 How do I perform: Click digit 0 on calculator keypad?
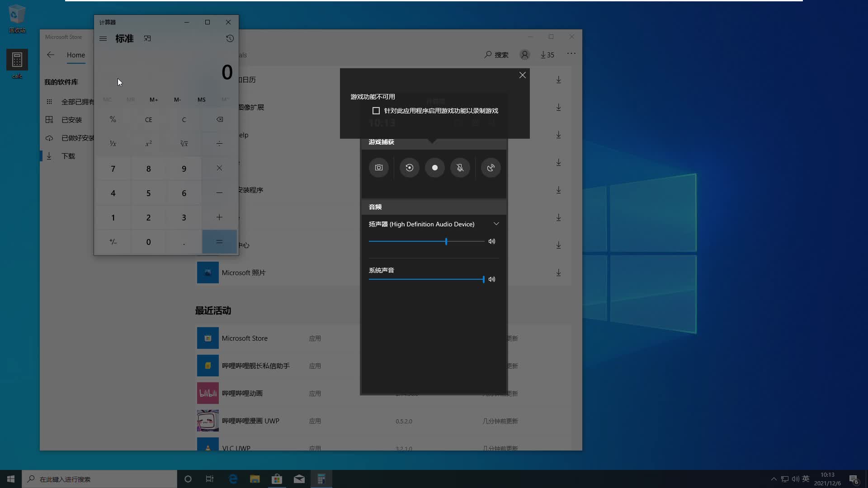148,242
